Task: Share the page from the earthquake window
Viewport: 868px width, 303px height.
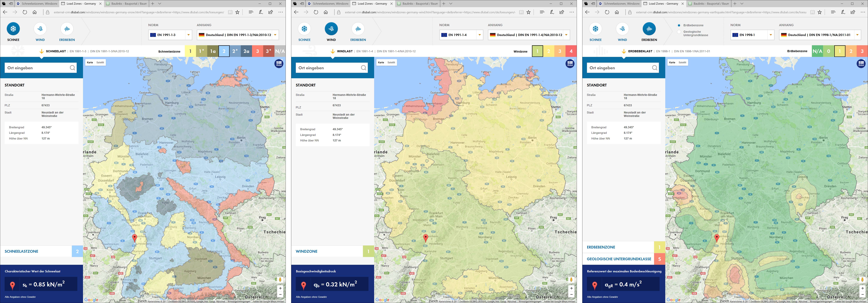Action: point(853,12)
